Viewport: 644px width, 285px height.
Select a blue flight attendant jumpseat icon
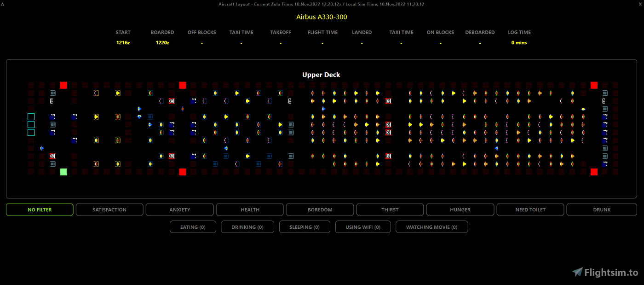point(52,116)
